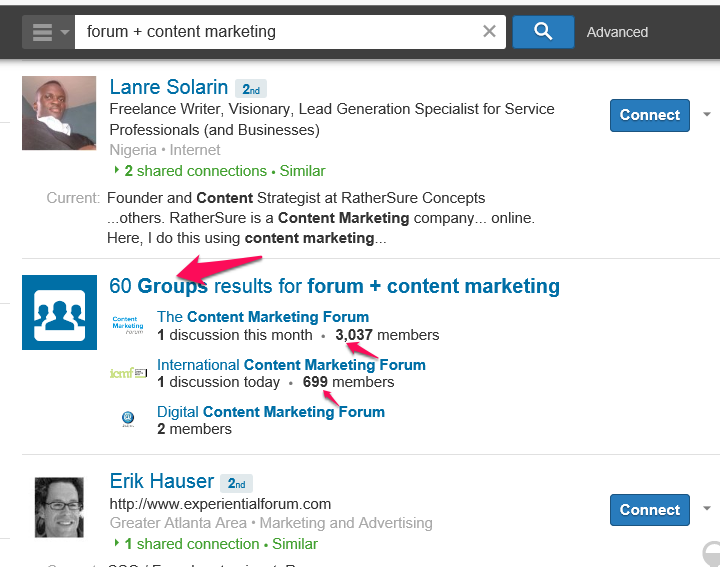Connect with Lanre Solarin
The width and height of the screenshot is (720, 567).
649,115
